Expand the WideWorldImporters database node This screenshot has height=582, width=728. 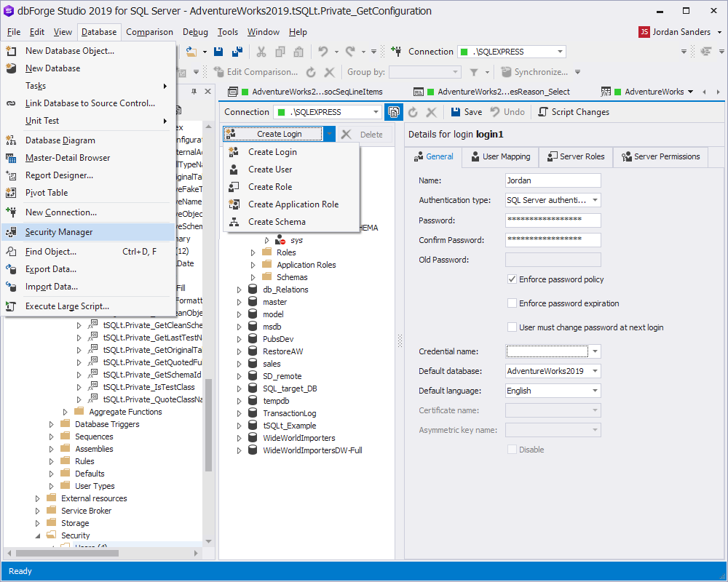pyautogui.click(x=239, y=438)
